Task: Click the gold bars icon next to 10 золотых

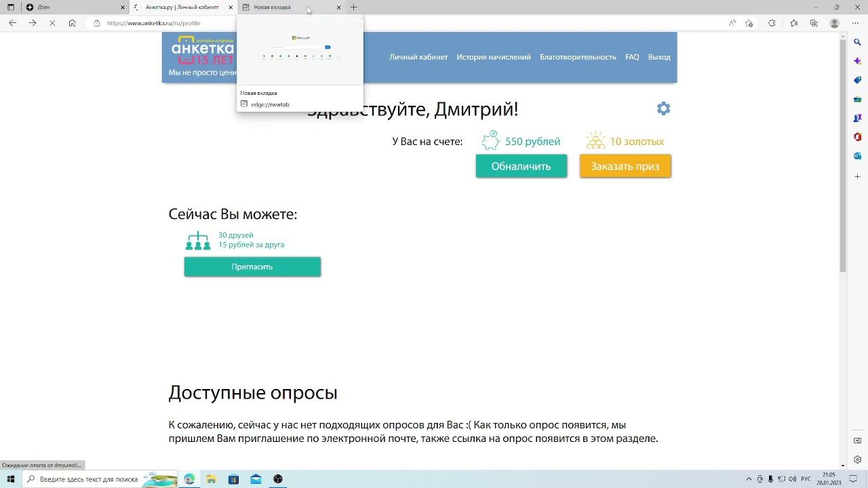Action: 595,140
